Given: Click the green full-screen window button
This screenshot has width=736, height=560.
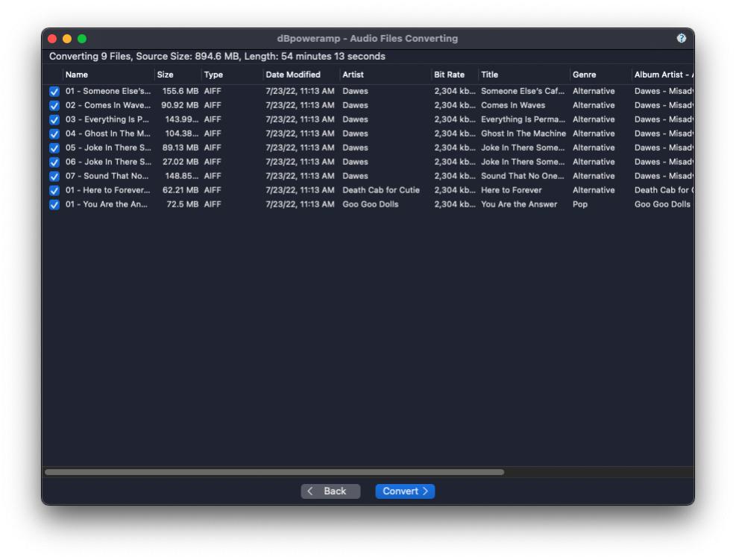Looking at the screenshot, I should coord(82,39).
